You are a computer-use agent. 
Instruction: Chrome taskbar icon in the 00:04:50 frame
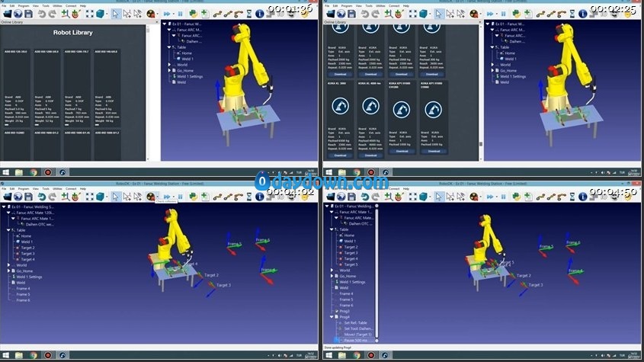click(357, 355)
